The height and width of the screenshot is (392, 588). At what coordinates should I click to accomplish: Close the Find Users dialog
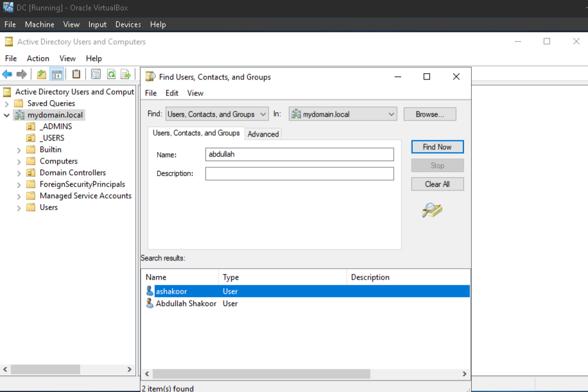[x=456, y=76]
